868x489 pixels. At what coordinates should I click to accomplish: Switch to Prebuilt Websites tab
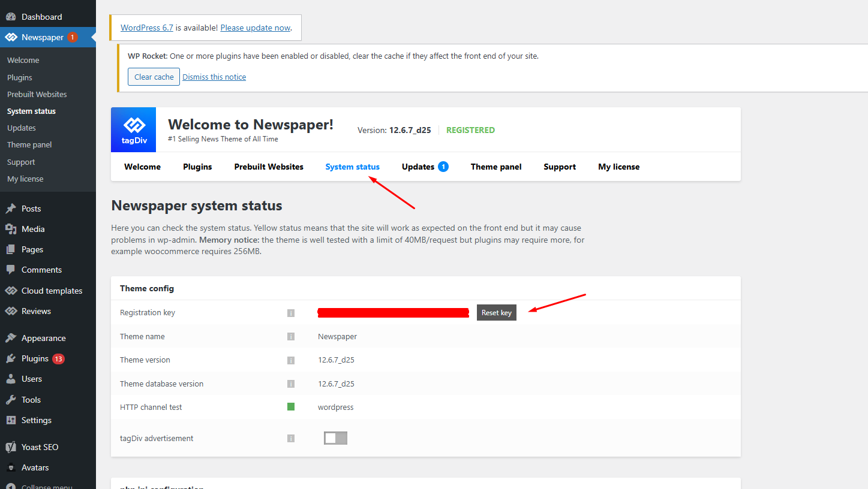coord(269,167)
